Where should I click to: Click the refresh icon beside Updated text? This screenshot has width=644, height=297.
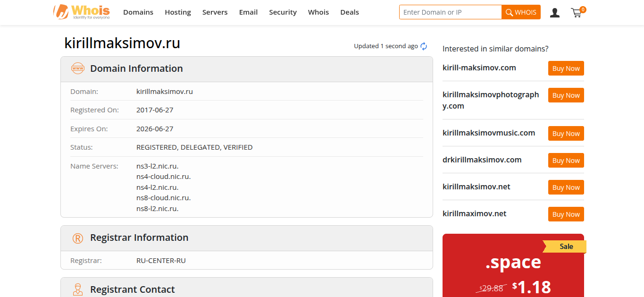click(x=424, y=46)
